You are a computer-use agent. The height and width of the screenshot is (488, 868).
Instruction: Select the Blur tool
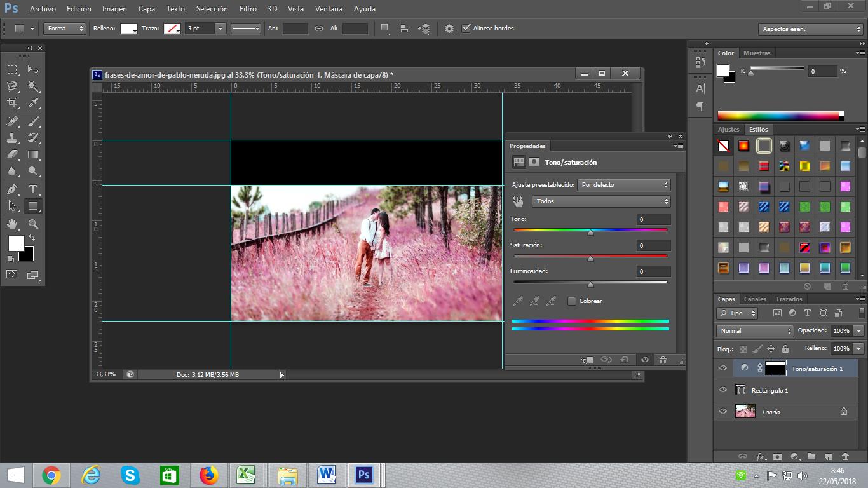12,172
